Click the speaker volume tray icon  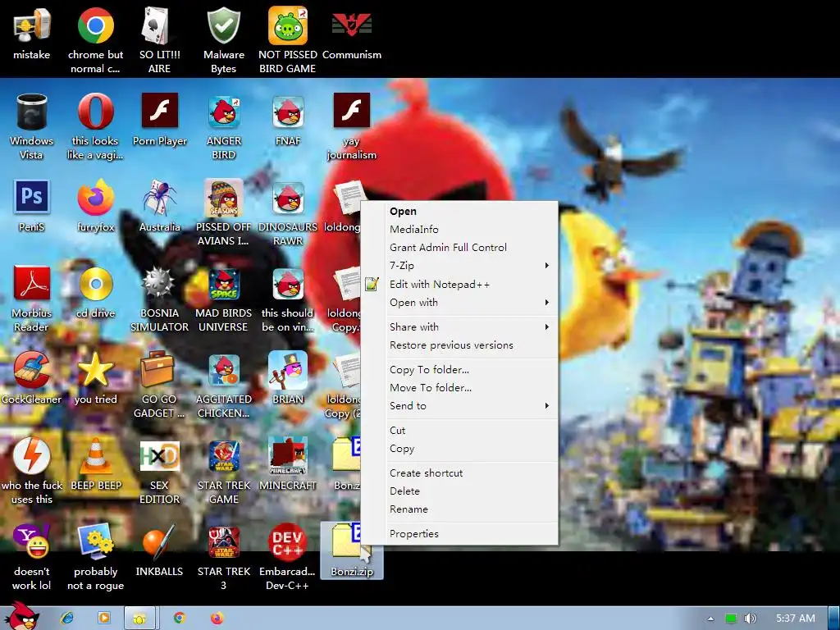750,619
